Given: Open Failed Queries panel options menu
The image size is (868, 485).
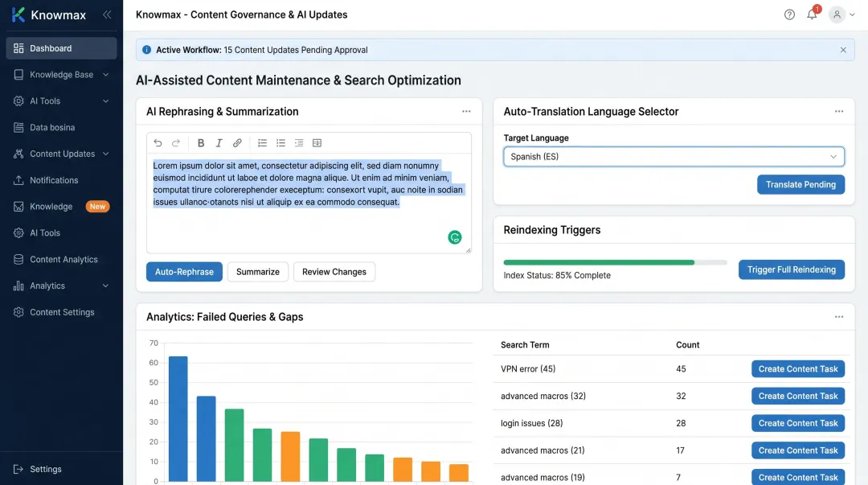Looking at the screenshot, I should [839, 317].
